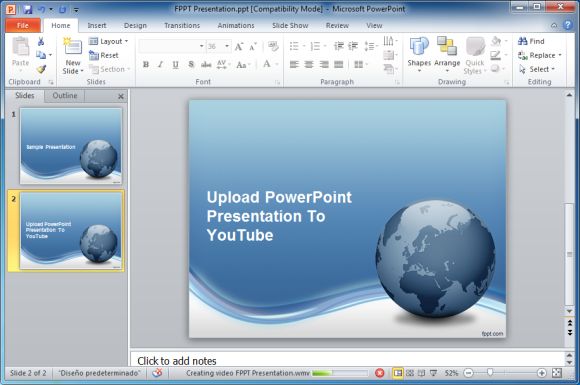Click the Shape Effects icon
Screen dimensions: 580x385
click(495, 69)
